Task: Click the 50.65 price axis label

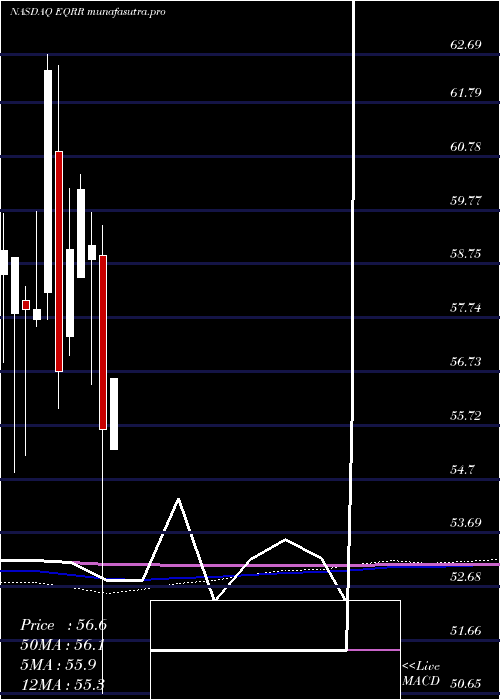Action: click(x=466, y=683)
